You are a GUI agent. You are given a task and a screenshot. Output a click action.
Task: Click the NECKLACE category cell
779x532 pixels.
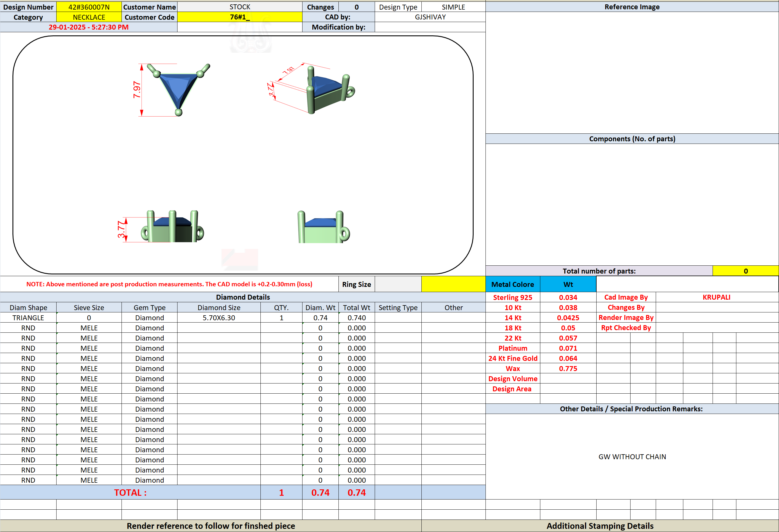(x=89, y=17)
